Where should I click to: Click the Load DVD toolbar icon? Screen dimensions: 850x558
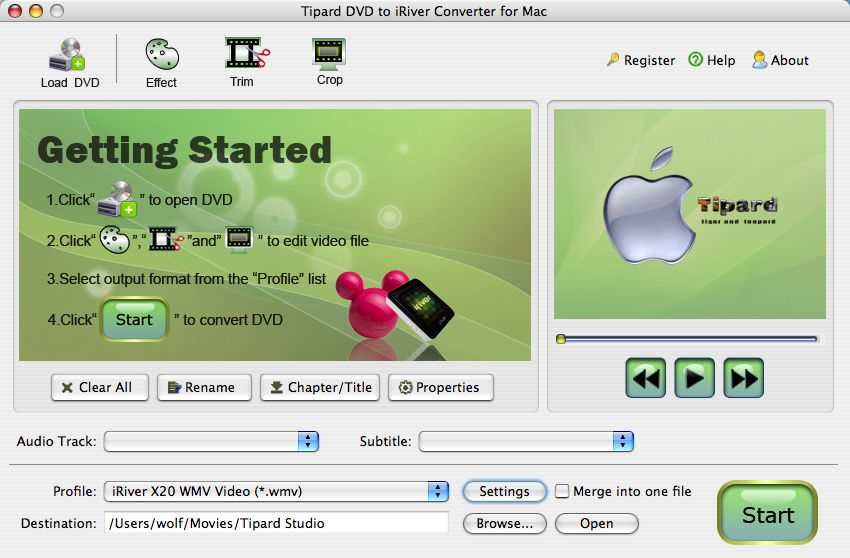coord(69,62)
